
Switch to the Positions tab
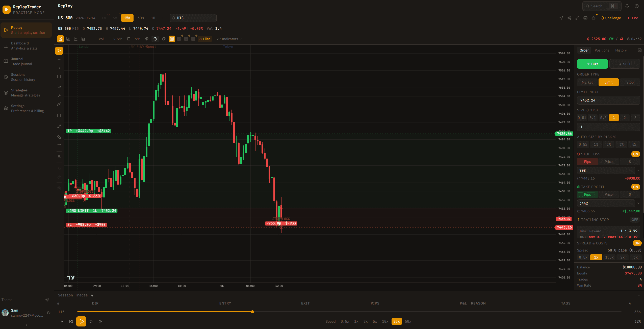coord(602,50)
